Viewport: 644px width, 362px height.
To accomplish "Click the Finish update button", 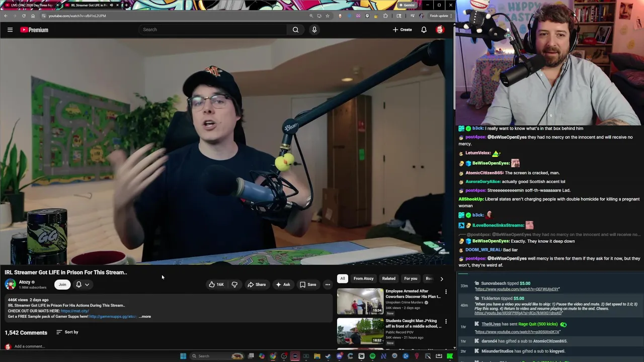I will click(441, 16).
